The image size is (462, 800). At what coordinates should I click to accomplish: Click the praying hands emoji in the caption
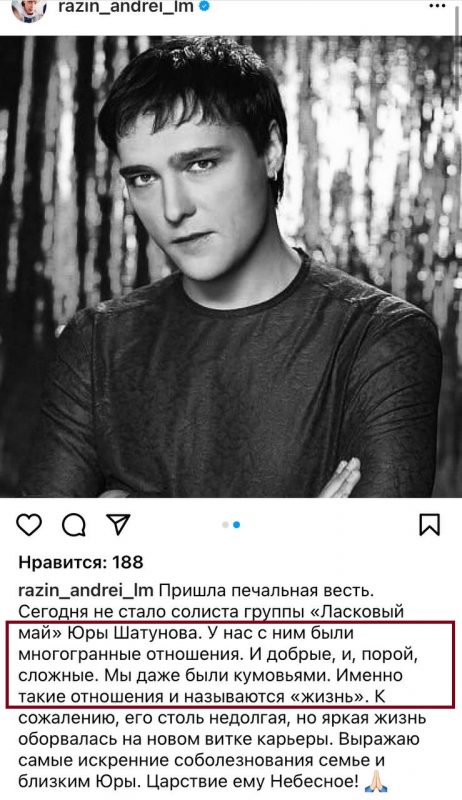coord(377,782)
